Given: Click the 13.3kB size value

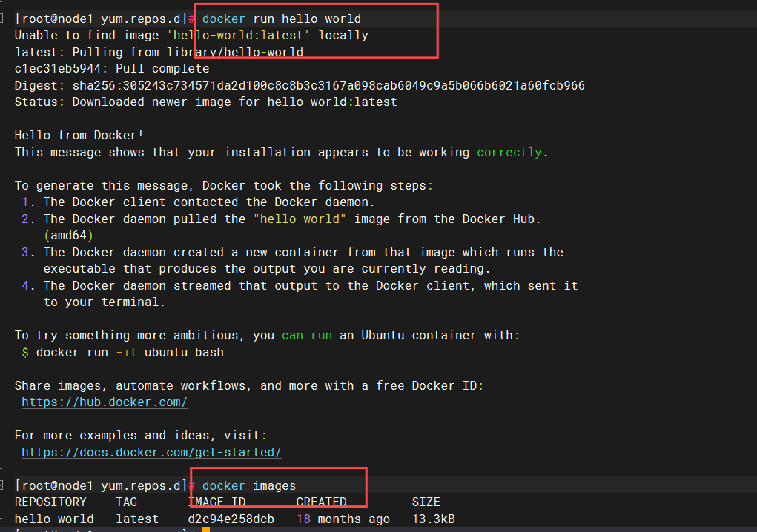Looking at the screenshot, I should 433,519.
